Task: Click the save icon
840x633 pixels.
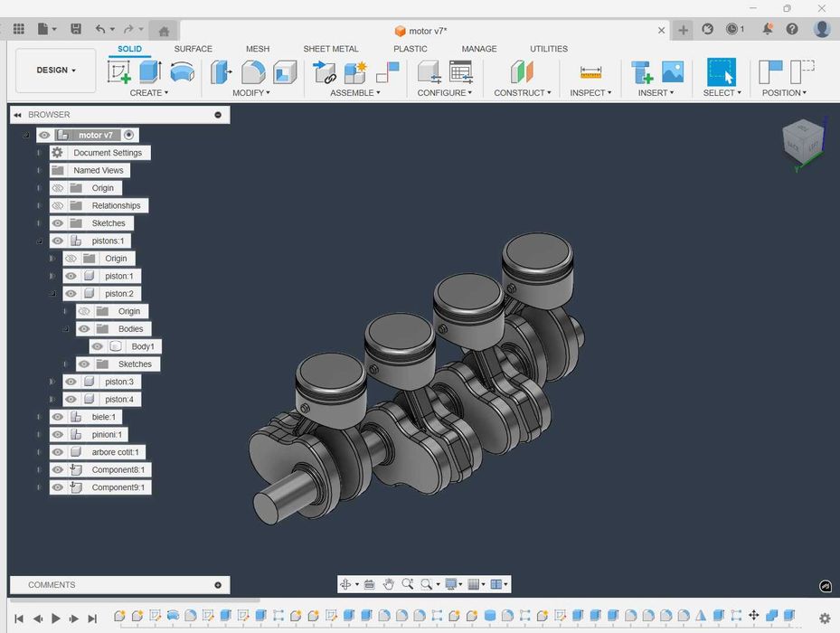Action: (x=76, y=29)
